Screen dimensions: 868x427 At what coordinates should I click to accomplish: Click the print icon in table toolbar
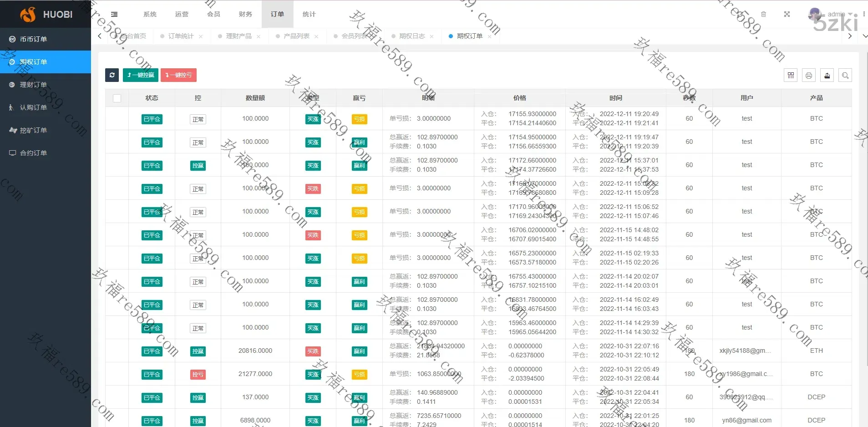coord(809,76)
